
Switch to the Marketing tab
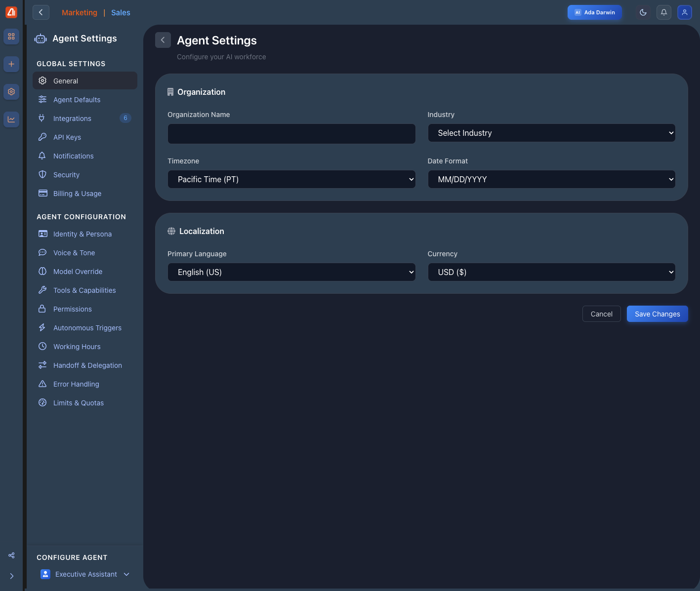(x=80, y=13)
